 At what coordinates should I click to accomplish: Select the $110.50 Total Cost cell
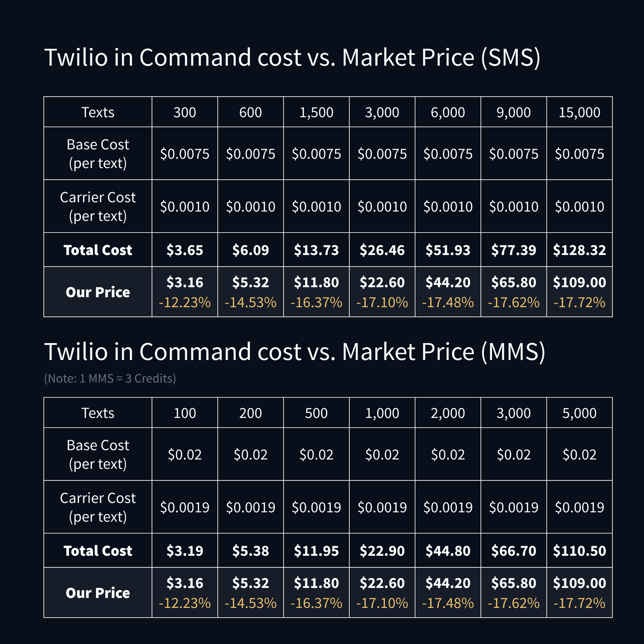tap(579, 551)
